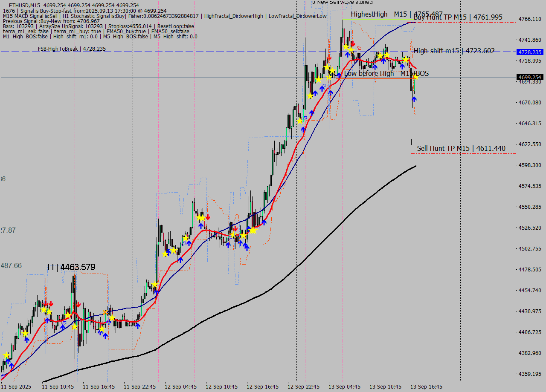546x392 pixels.
Task: Click the red down arrow beside the 4463.579 spike
Action: [78, 304]
